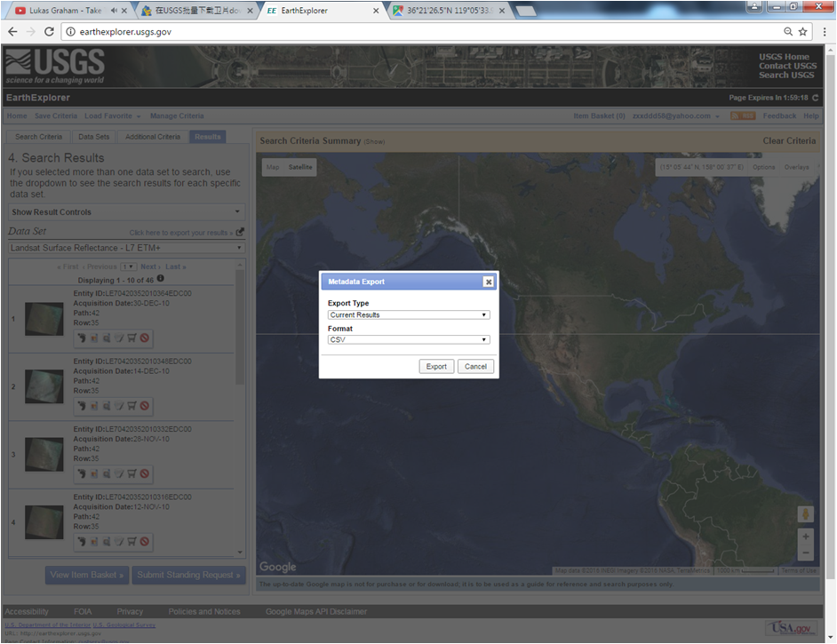Show footprint for 14-DEC-10 scene

click(81, 406)
